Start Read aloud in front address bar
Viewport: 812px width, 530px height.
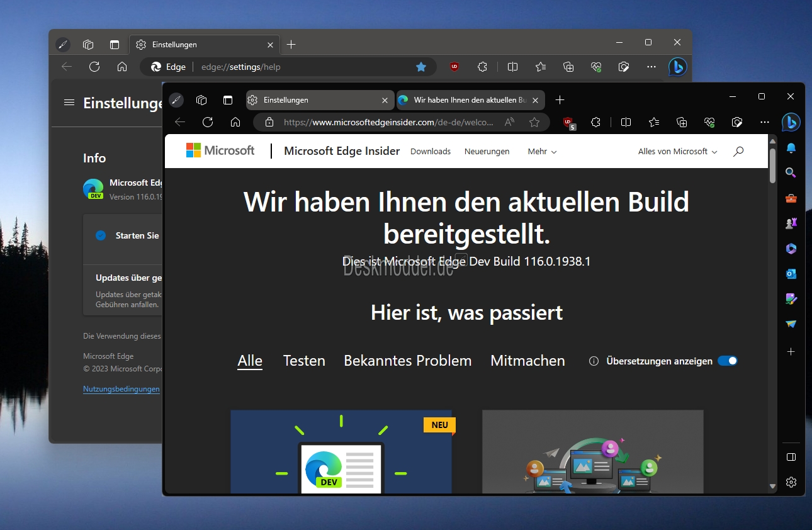pos(510,122)
